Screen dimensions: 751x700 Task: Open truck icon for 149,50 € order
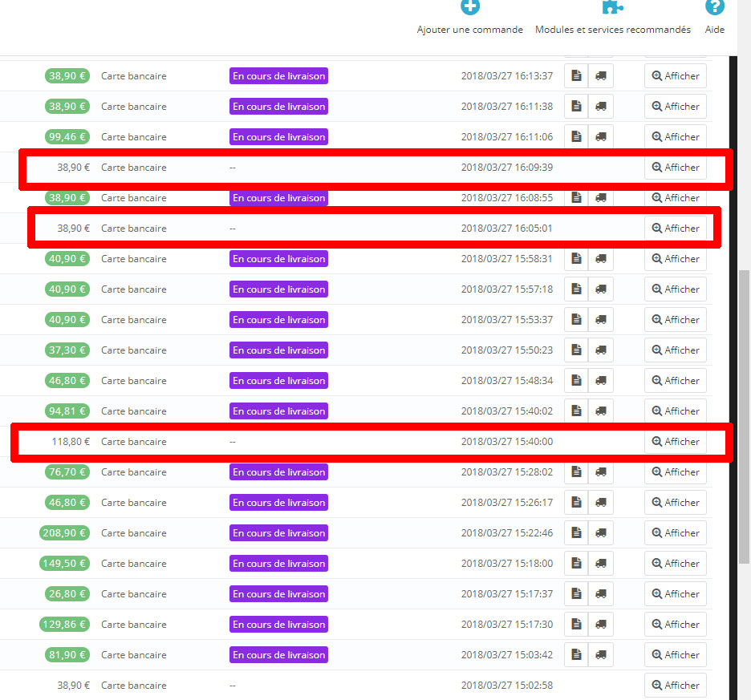(601, 564)
